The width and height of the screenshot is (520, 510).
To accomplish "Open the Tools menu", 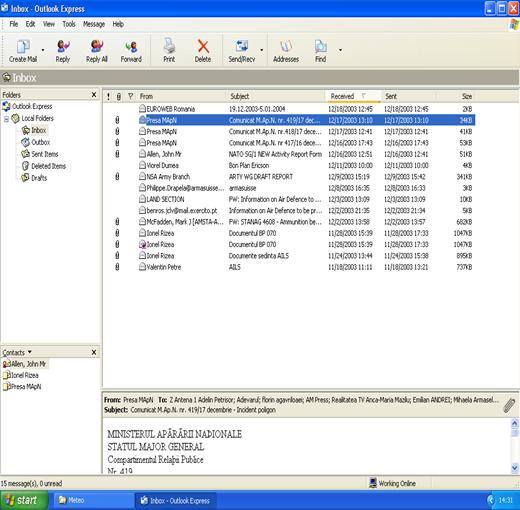I will 69,24.
